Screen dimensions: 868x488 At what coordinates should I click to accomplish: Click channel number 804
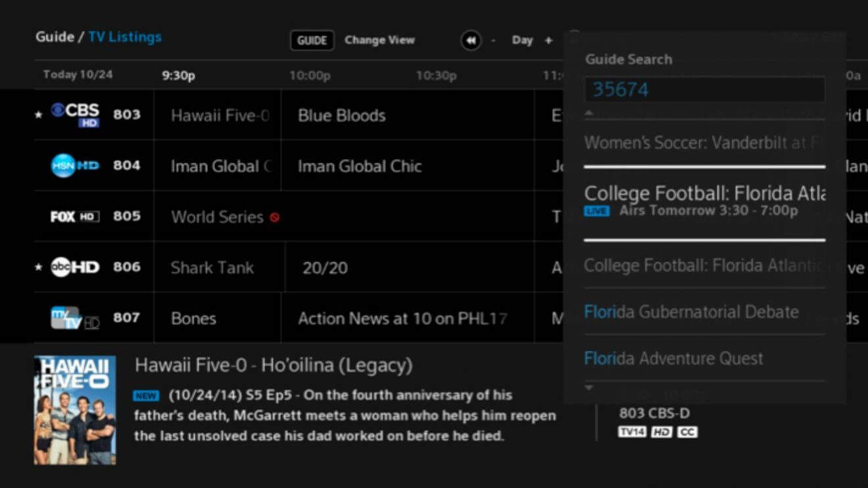127,165
